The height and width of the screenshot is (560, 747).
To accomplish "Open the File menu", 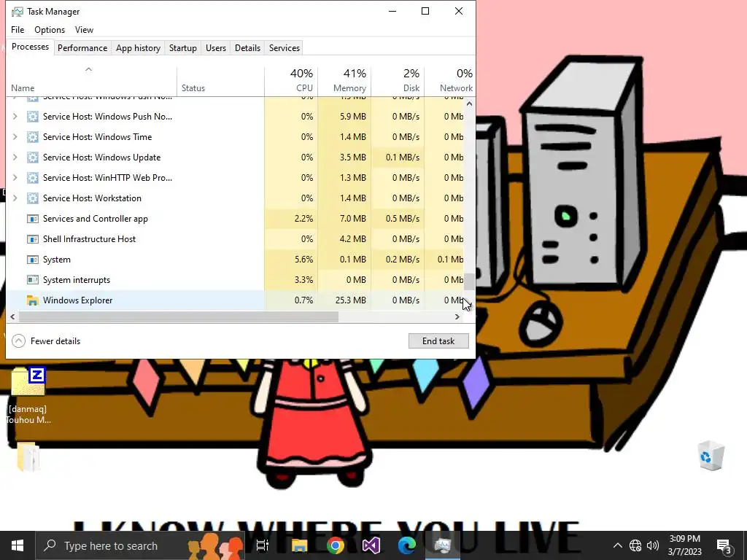I will tap(18, 29).
